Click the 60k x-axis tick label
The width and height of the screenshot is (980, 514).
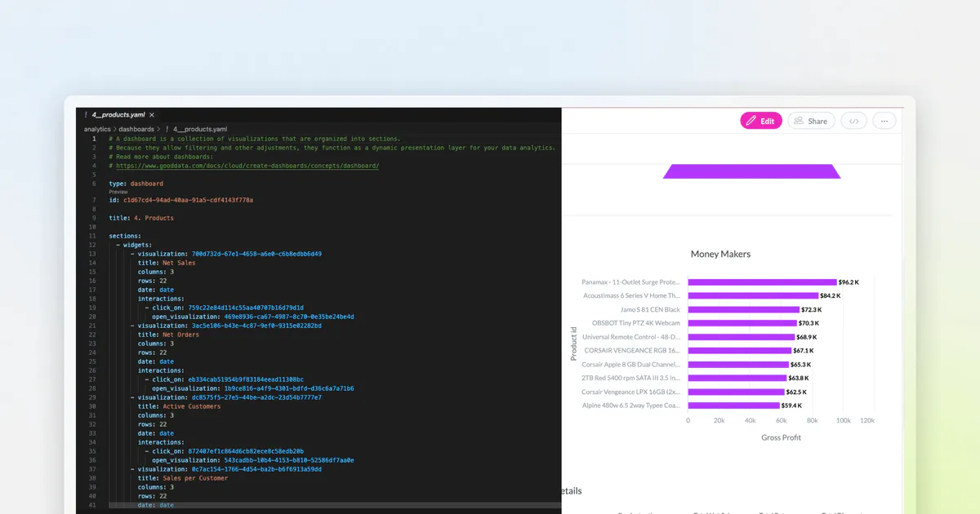781,421
